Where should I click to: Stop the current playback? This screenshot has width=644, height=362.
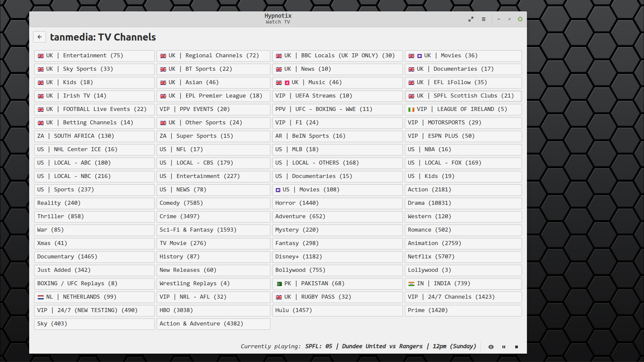[x=517, y=347]
